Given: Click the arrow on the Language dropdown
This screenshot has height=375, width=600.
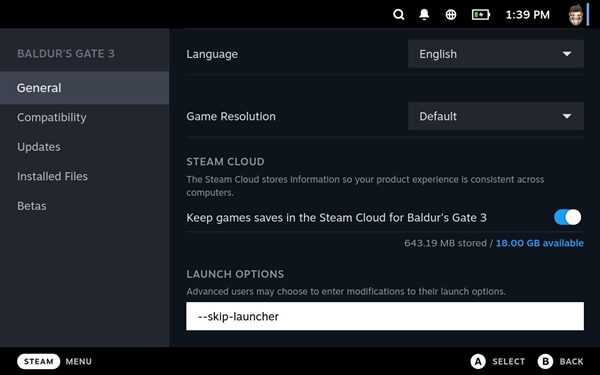Looking at the screenshot, I should [x=567, y=54].
